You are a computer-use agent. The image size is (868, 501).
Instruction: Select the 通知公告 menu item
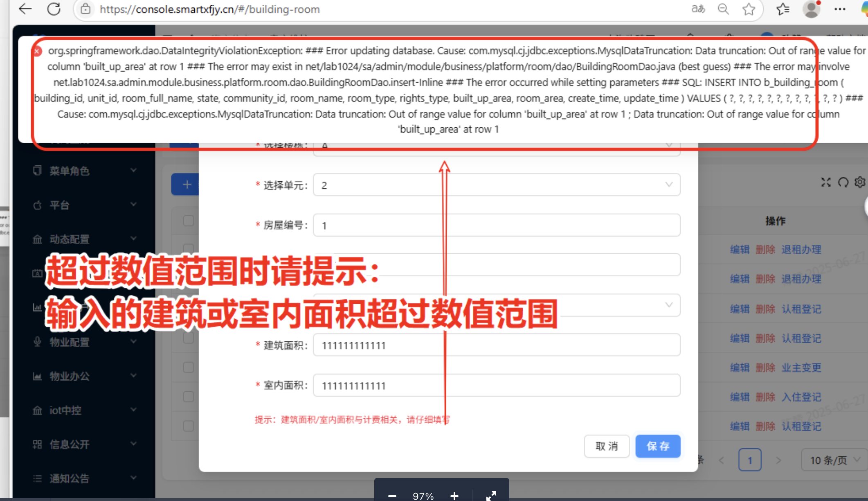tap(70, 478)
